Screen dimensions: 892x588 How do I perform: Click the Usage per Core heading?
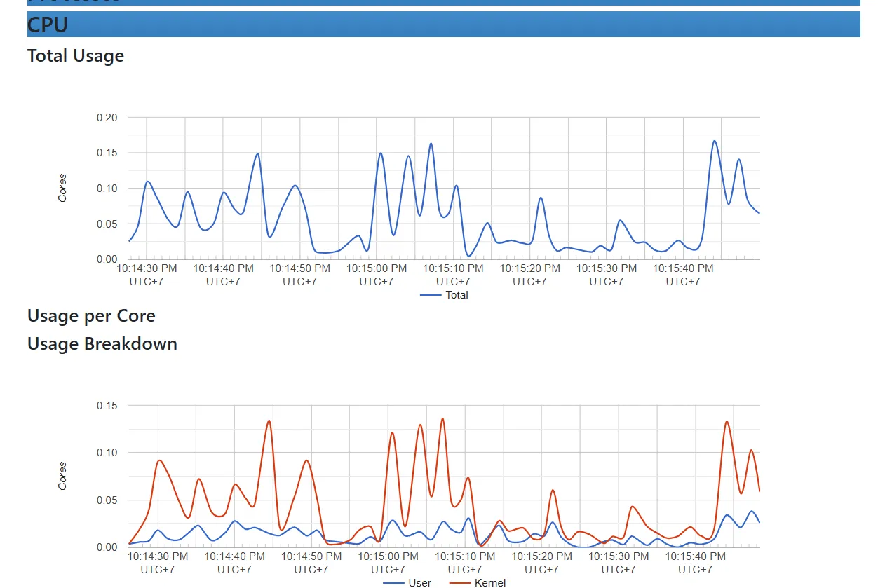[91, 316]
